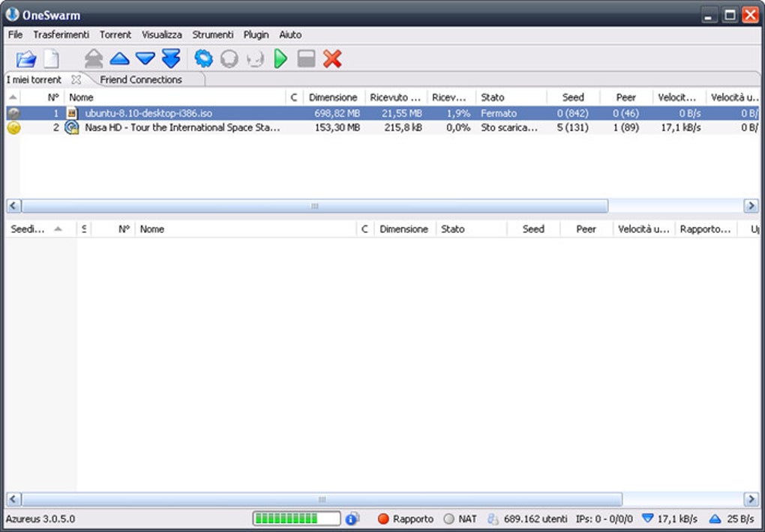Select ubuntu-8.10-desktop-i386.iso torrent row

coord(383,113)
